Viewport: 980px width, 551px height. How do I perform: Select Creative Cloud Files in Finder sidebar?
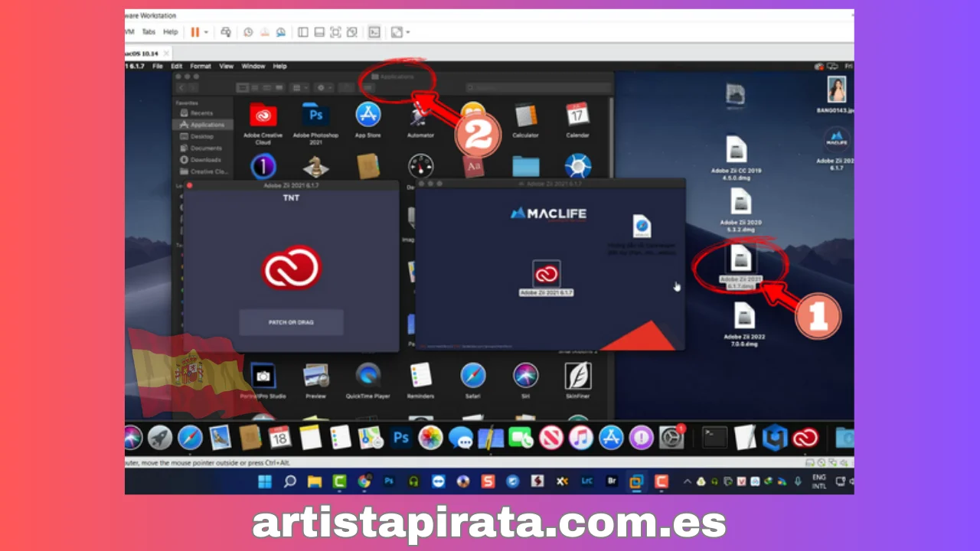202,171
